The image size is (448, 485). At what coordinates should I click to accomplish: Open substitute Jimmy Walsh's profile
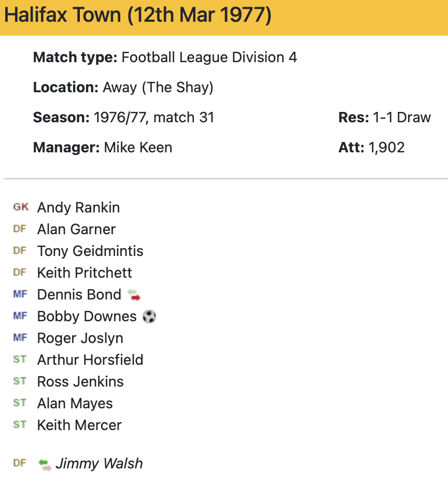99,464
